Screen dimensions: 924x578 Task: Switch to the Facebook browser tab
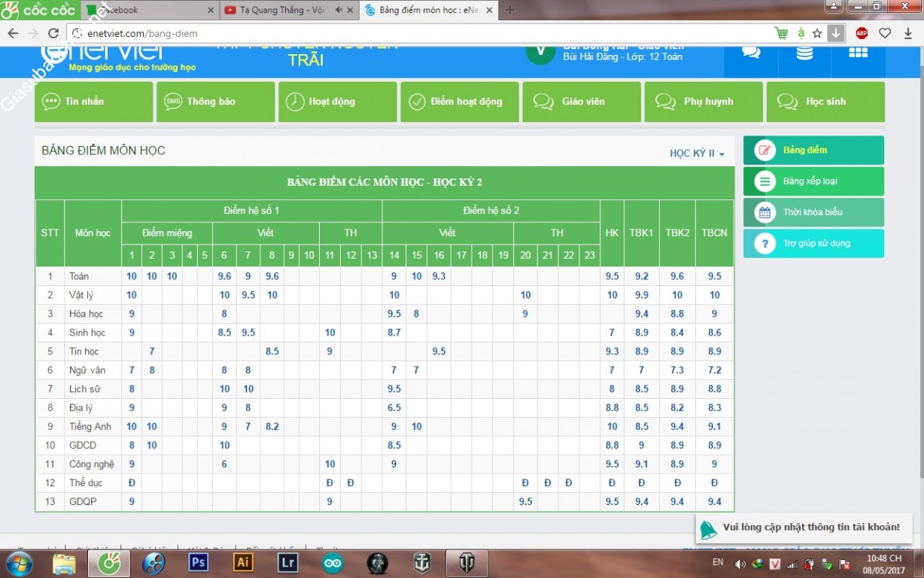[x=147, y=10]
